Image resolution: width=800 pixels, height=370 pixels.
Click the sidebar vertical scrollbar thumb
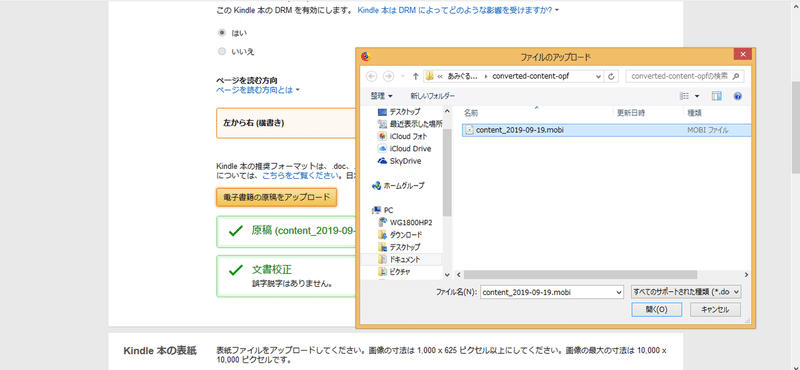pyautogui.click(x=447, y=172)
